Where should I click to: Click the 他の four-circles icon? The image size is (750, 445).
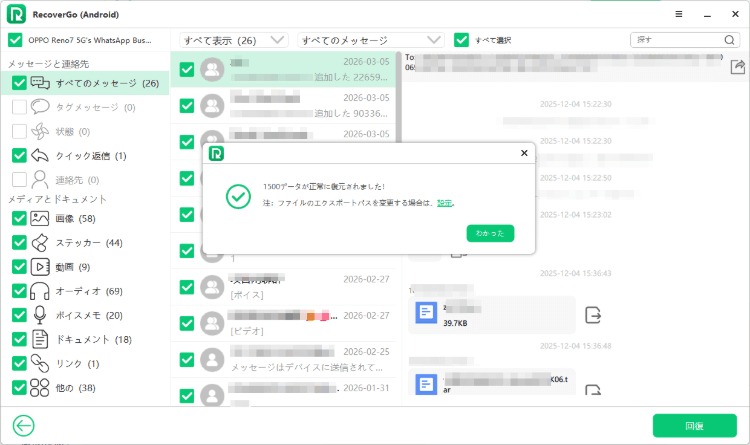tap(40, 388)
